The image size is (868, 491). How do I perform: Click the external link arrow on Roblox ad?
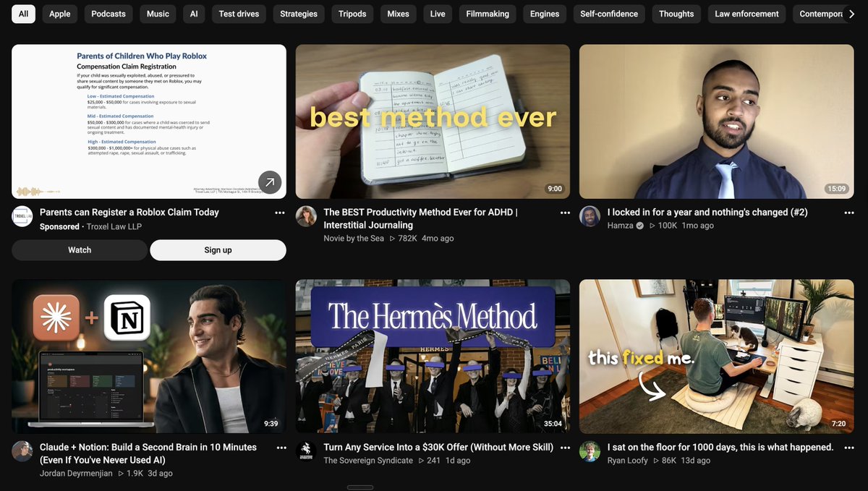coord(270,182)
